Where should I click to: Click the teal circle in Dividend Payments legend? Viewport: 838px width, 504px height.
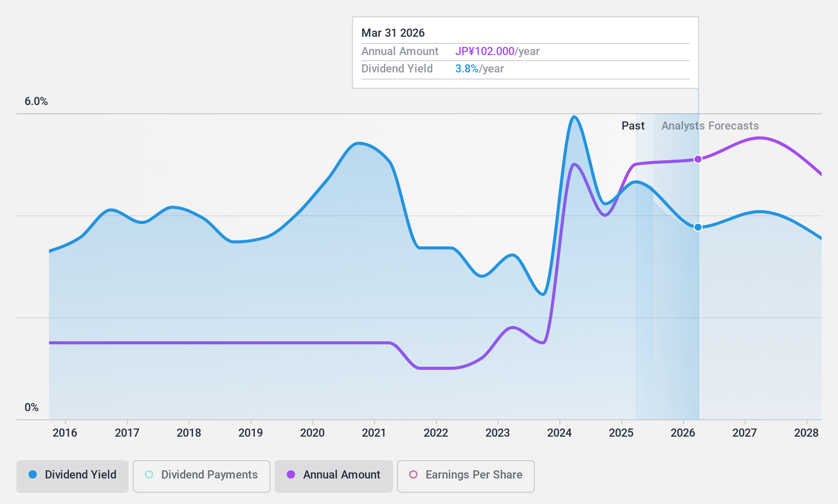[149, 474]
